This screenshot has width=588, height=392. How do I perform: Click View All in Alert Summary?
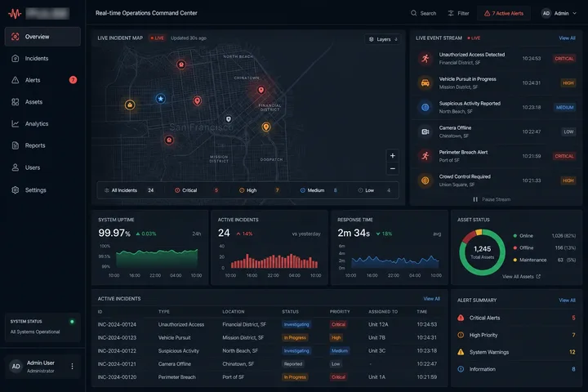click(x=567, y=301)
